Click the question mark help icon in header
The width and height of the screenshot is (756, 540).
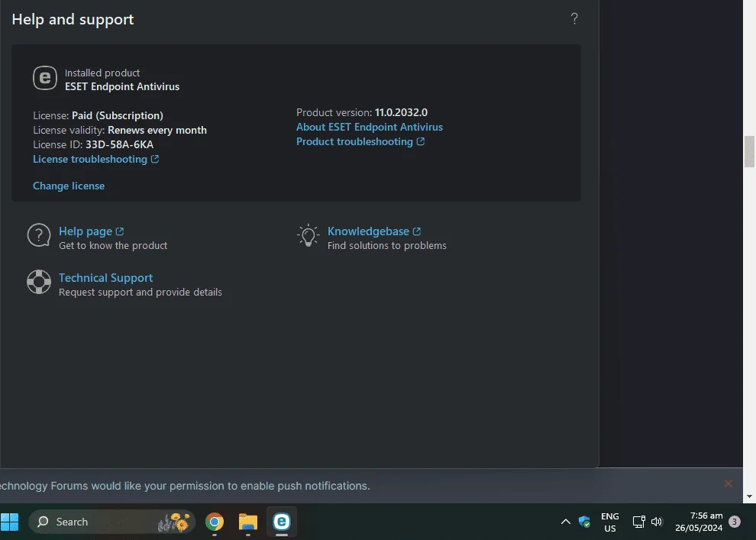click(x=574, y=19)
